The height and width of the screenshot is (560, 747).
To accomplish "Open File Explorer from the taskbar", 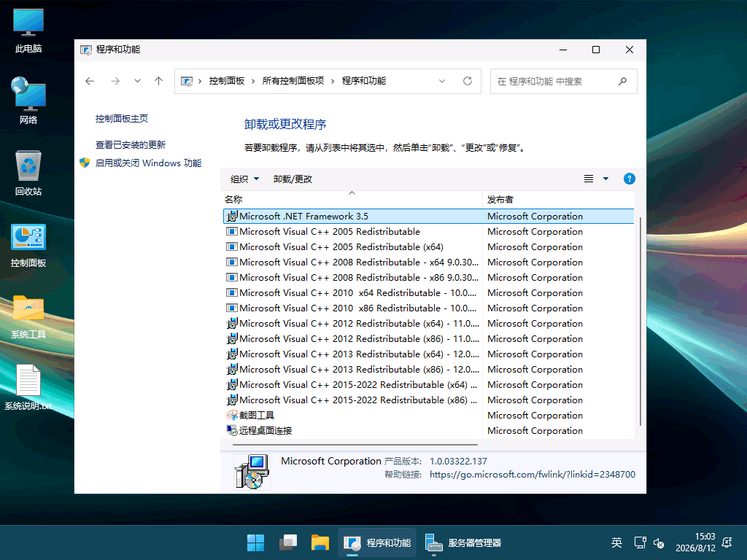I will point(320,542).
